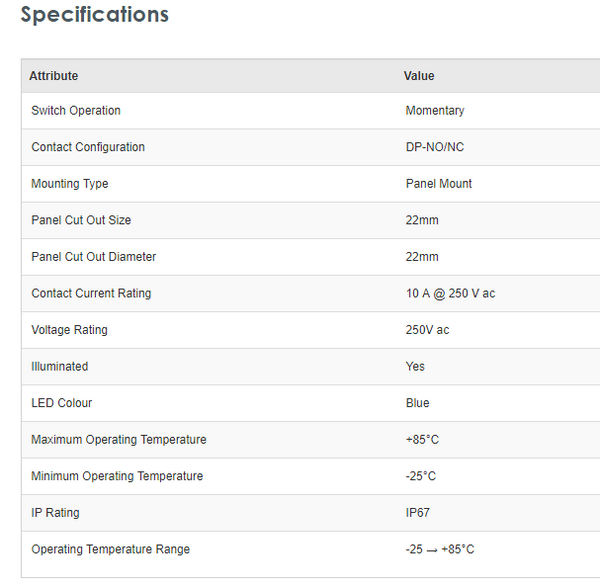Select the Illuminated attribute label
The image size is (600, 587).
[60, 367]
